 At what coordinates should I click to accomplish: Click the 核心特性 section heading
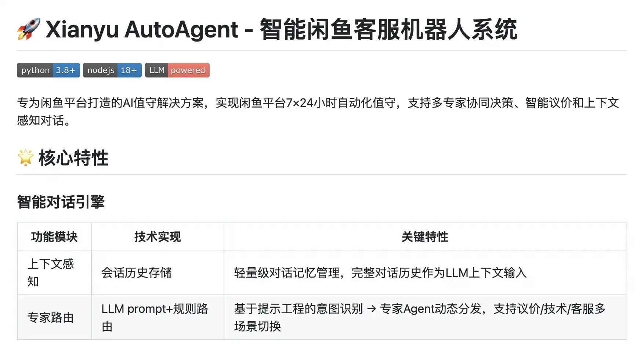(x=73, y=158)
